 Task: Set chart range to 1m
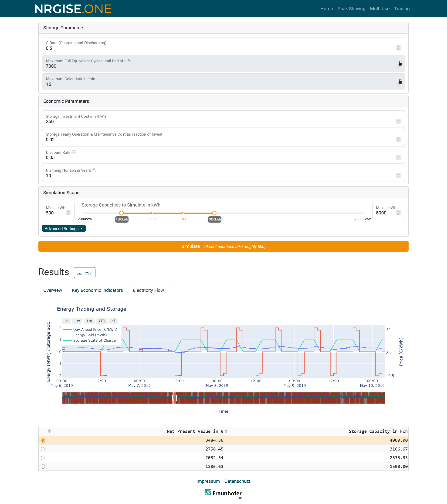[x=89, y=321]
